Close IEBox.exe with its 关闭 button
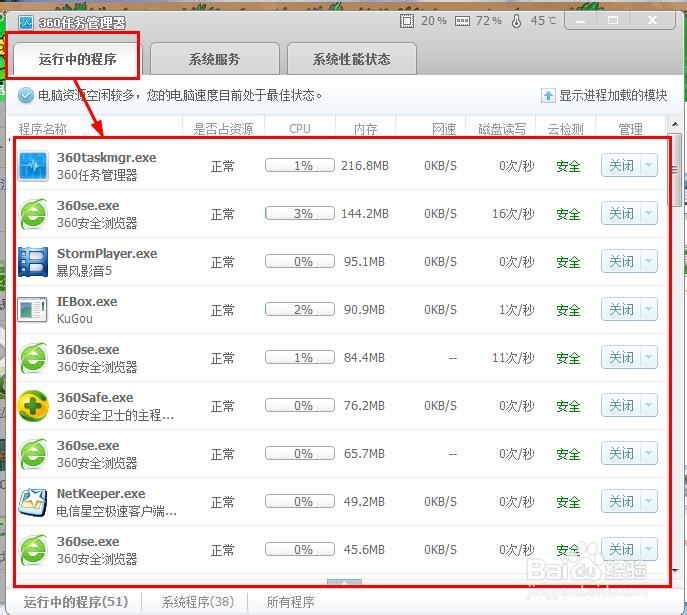Image resolution: width=687 pixels, height=615 pixels. click(x=621, y=309)
